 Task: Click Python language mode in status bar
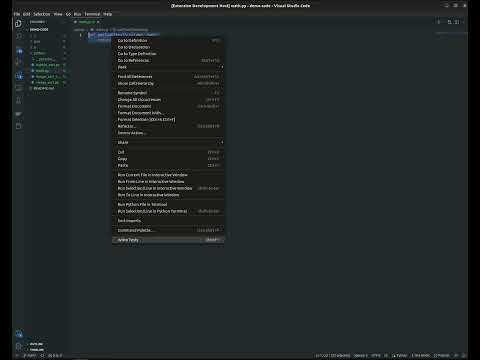[399, 356]
